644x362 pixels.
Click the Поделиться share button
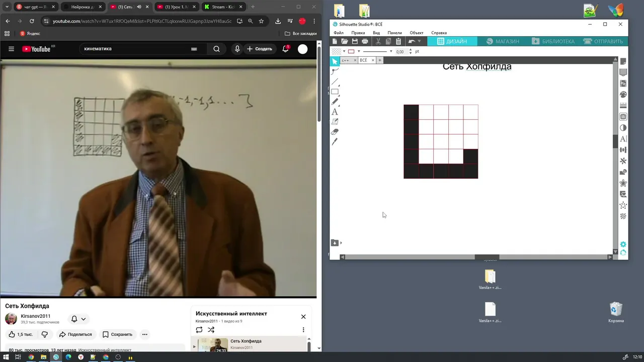click(x=75, y=334)
